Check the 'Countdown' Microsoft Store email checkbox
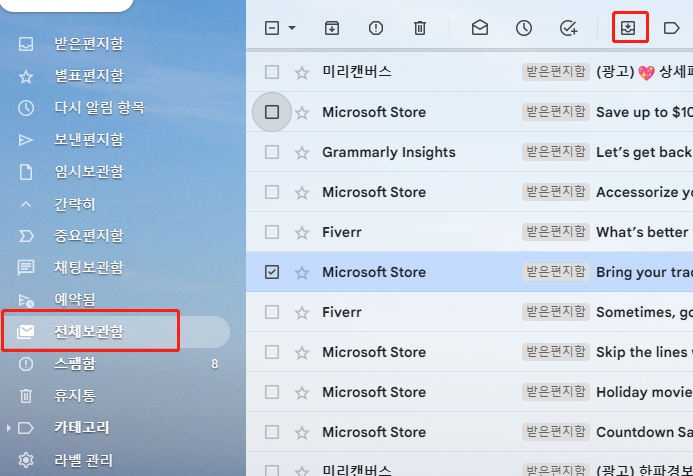 272,432
